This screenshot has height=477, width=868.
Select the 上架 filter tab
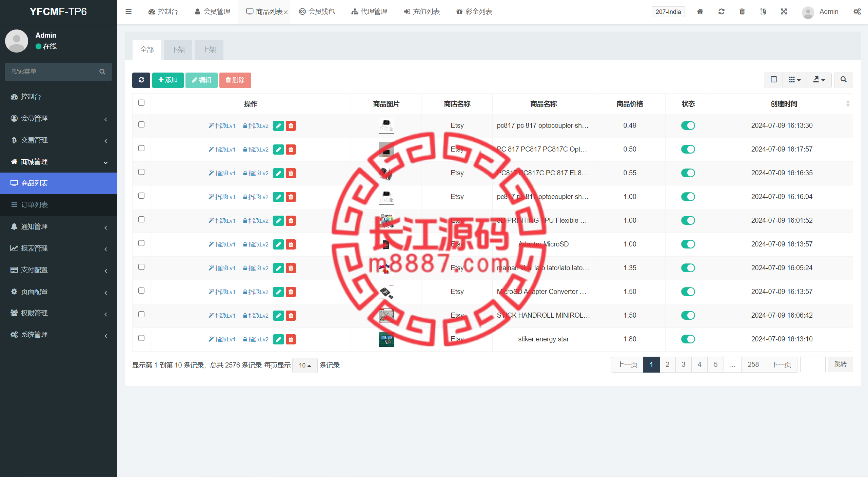click(x=209, y=50)
